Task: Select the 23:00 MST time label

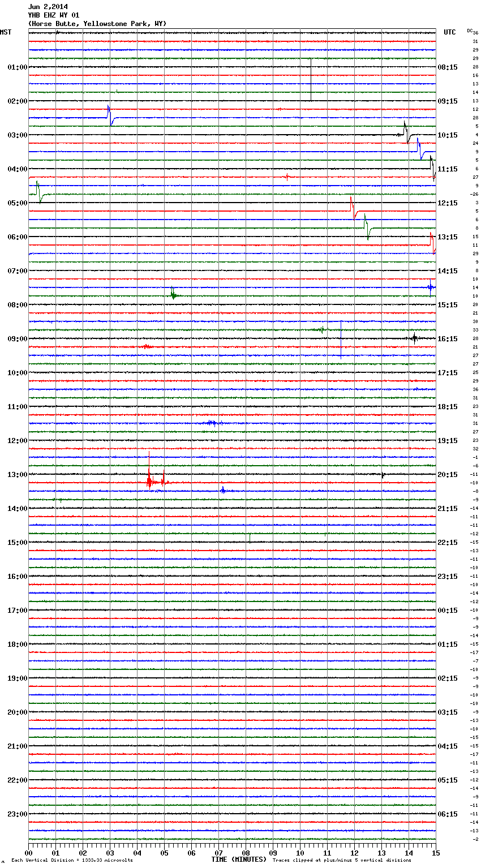Action: (17, 814)
